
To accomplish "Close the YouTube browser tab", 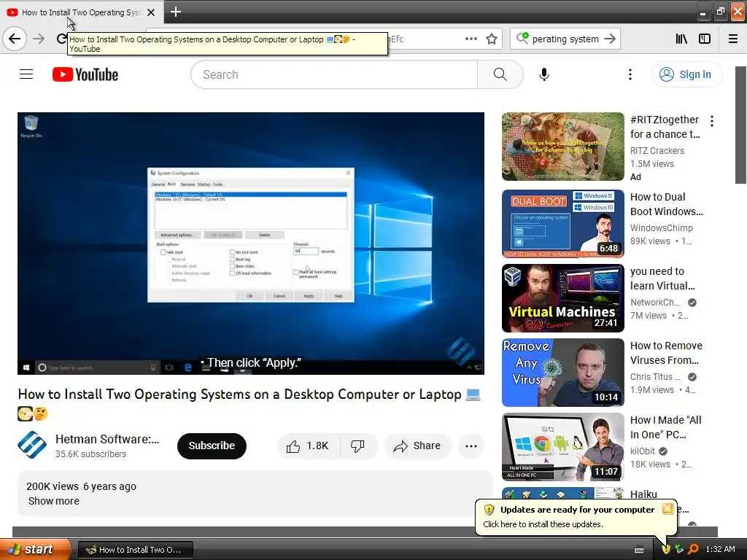I will [x=151, y=12].
